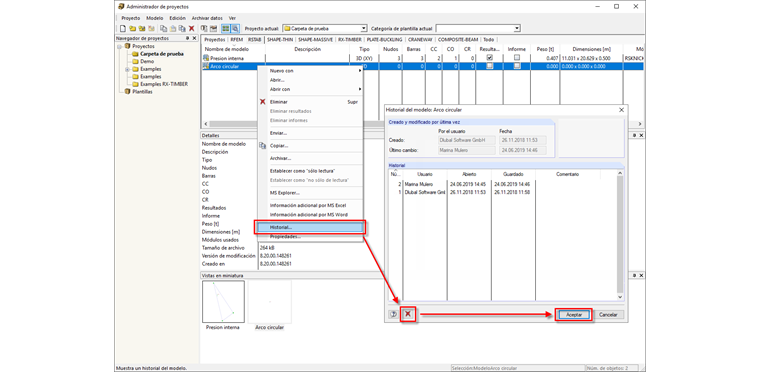Pin the Navegador de proyectos panel
The image size is (760, 372).
tap(188, 38)
